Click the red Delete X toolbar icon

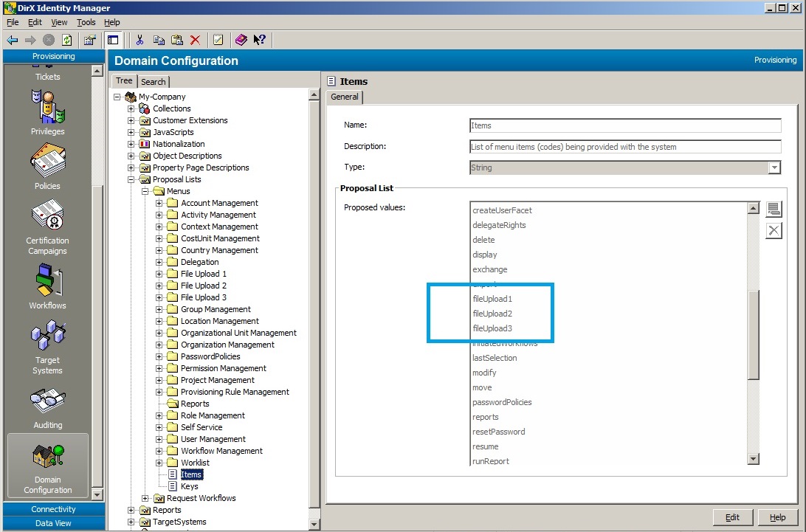(x=195, y=40)
